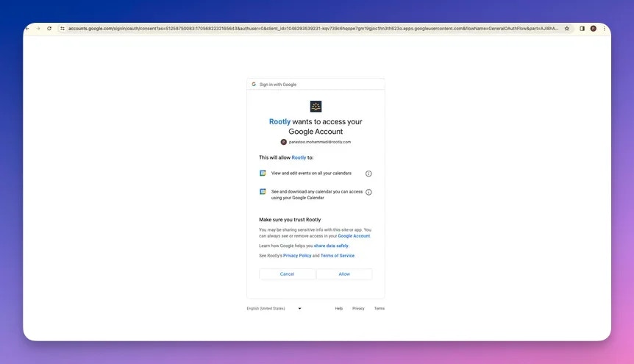The height and width of the screenshot is (364, 634).
Task: Click the Cancel button
Action: tap(287, 274)
